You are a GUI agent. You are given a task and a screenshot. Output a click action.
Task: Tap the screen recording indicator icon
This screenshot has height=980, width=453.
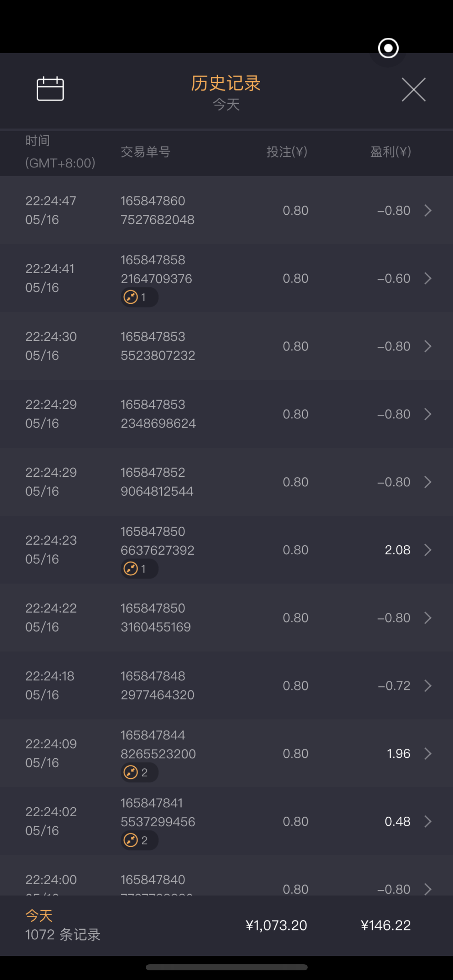[x=388, y=48]
